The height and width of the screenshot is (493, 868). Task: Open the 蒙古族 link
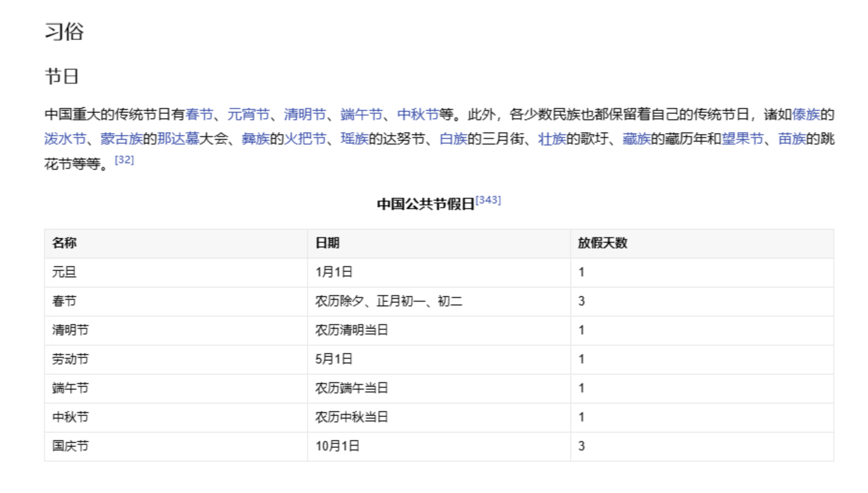coord(122,139)
